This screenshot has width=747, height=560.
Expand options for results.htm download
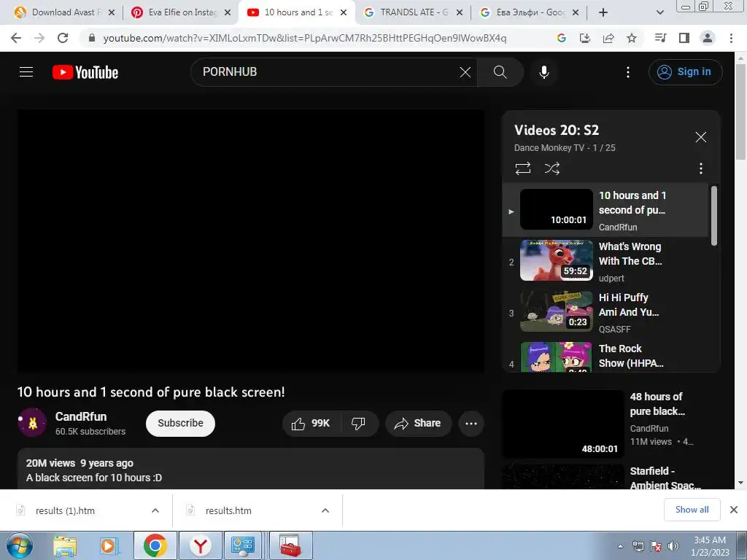tap(325, 510)
